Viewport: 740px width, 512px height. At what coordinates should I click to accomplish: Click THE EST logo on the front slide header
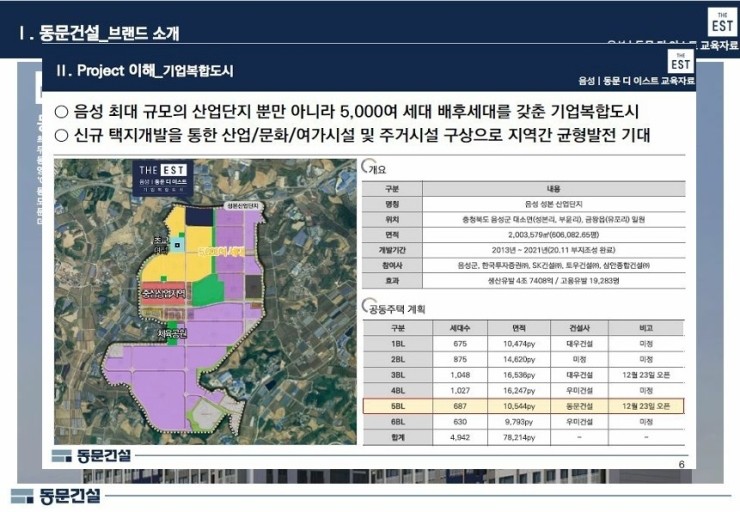click(681, 61)
